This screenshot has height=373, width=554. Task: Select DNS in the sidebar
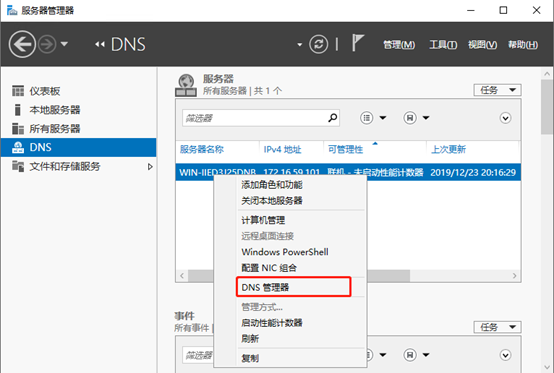(78, 147)
